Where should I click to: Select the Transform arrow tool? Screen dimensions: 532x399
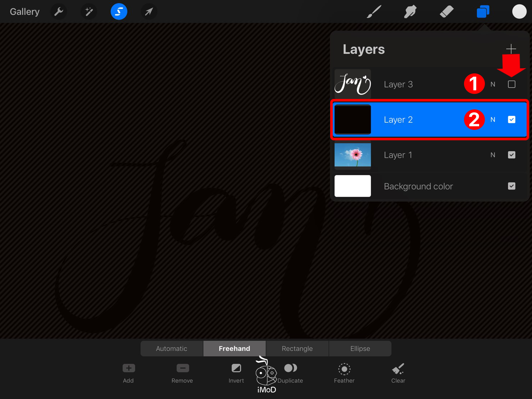[149, 12]
